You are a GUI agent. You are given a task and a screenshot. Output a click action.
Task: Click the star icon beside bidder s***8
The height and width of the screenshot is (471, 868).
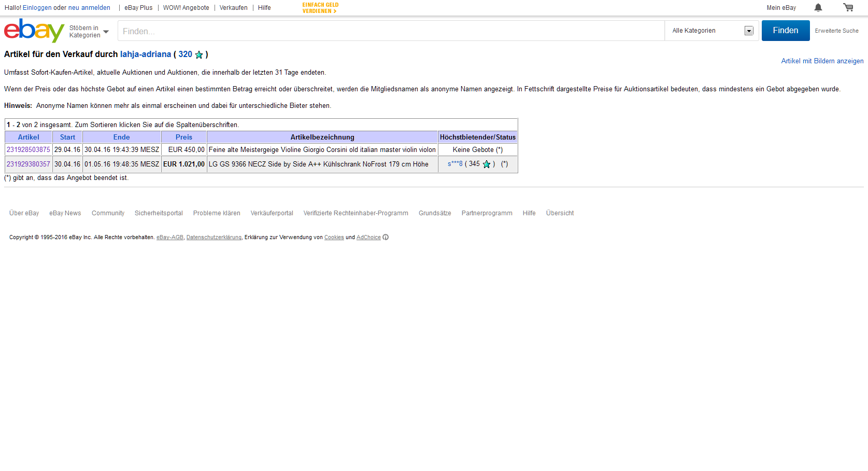487,164
